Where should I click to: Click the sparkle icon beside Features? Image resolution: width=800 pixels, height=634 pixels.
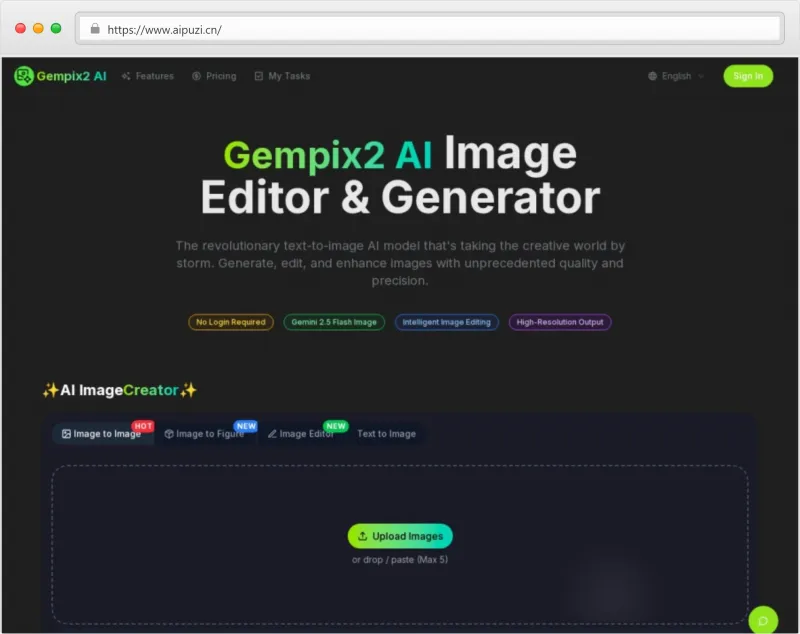point(124,76)
